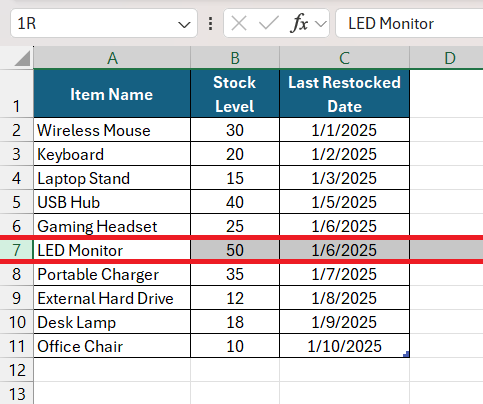
Task: Select column C header
Action: (344, 58)
